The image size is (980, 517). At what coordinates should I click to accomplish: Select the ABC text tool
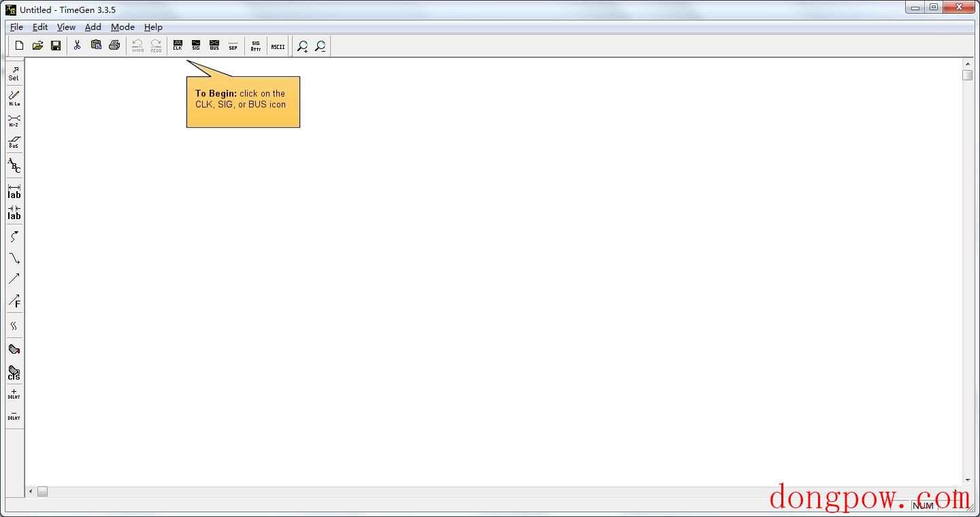pos(14,165)
